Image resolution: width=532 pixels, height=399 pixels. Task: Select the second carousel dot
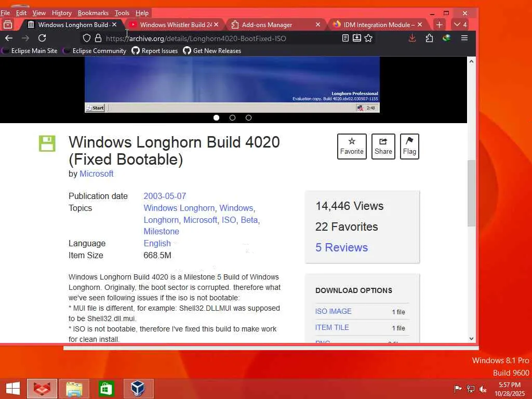click(x=232, y=118)
